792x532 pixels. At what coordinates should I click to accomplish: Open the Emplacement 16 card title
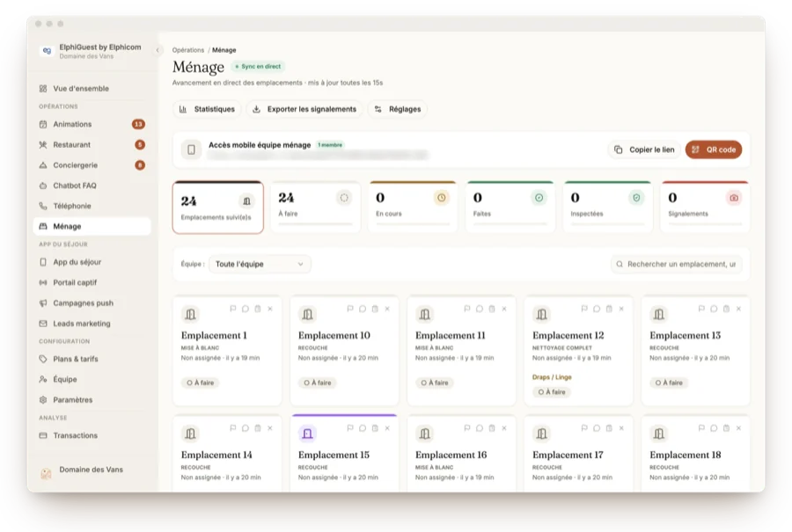click(x=451, y=455)
